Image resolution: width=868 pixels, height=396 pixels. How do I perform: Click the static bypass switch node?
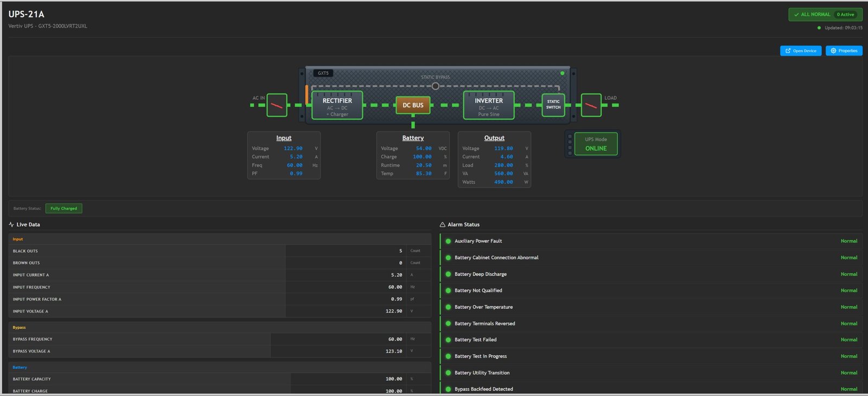(435, 86)
